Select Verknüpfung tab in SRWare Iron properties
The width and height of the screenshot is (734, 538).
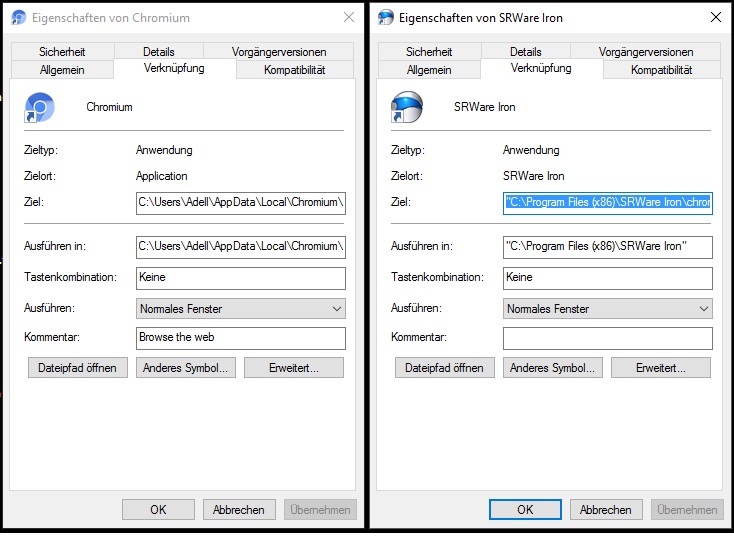tap(541, 68)
